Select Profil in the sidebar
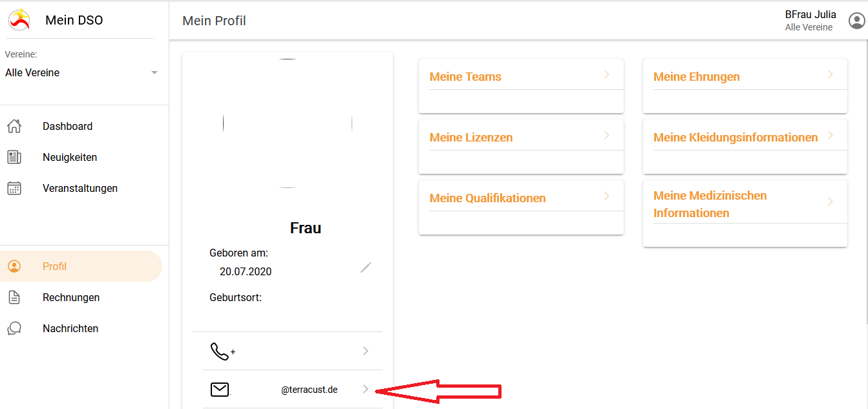 click(81, 266)
